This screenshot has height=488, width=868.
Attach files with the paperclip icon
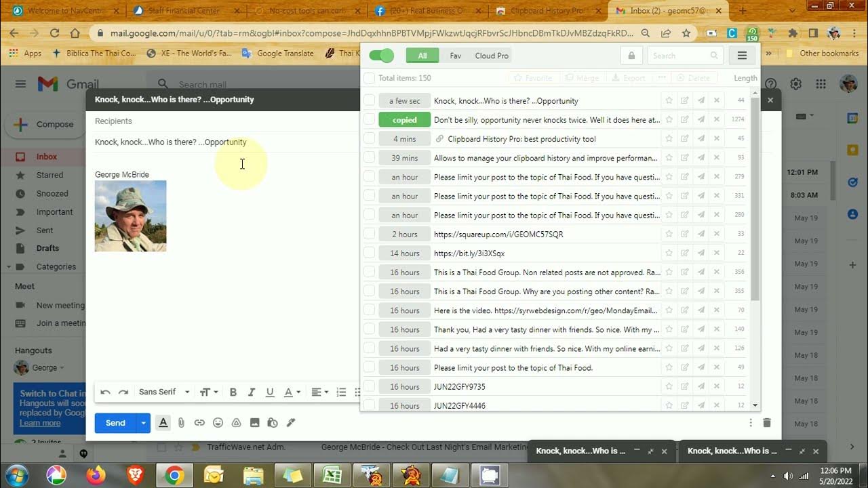tap(181, 422)
